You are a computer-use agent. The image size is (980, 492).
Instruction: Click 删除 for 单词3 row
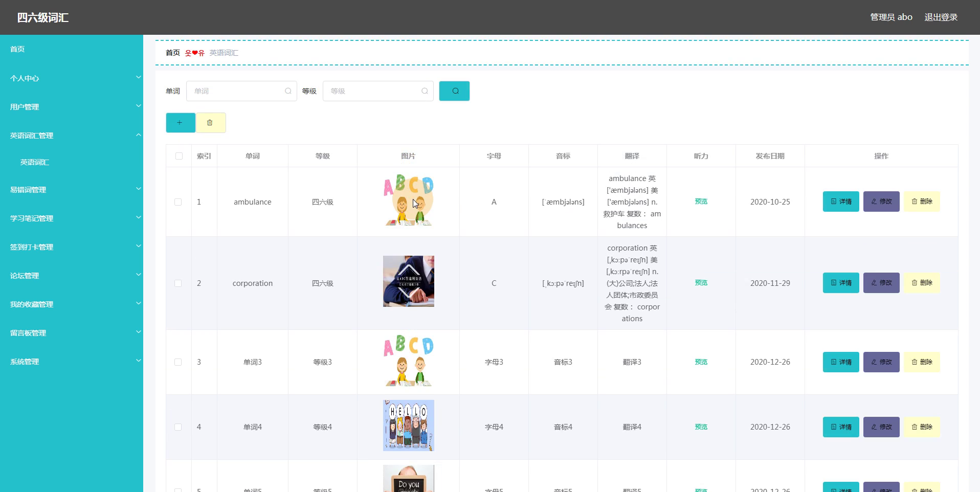pyautogui.click(x=922, y=362)
